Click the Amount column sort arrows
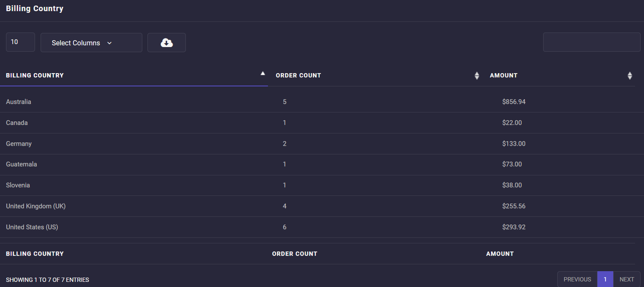644x287 pixels. 629,76
